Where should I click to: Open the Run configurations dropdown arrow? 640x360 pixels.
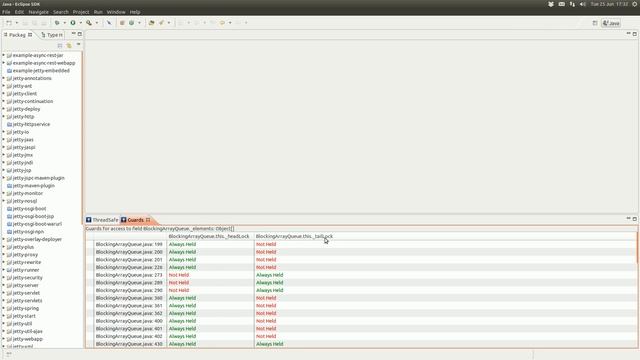pyautogui.click(x=80, y=23)
